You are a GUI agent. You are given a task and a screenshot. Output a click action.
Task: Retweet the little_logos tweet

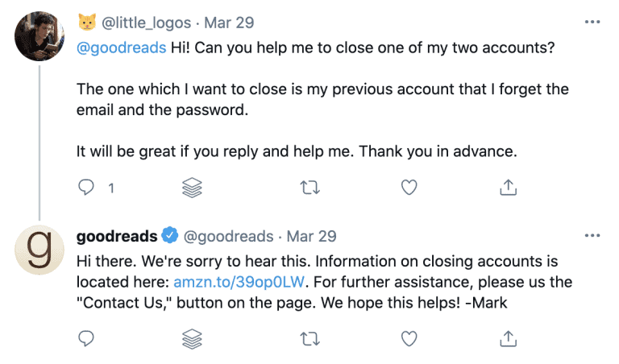click(x=309, y=188)
